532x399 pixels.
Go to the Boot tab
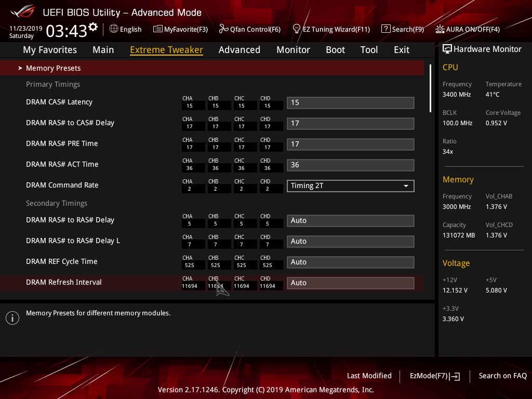pyautogui.click(x=335, y=50)
